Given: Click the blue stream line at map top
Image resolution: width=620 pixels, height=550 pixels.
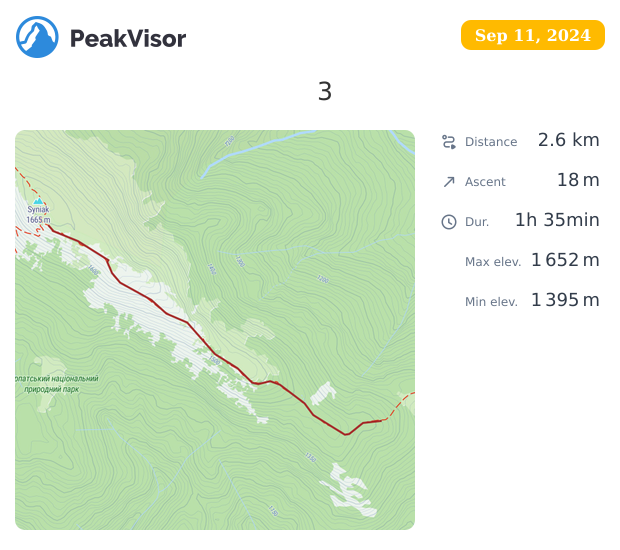Looking at the screenshot, I should click(257, 150).
